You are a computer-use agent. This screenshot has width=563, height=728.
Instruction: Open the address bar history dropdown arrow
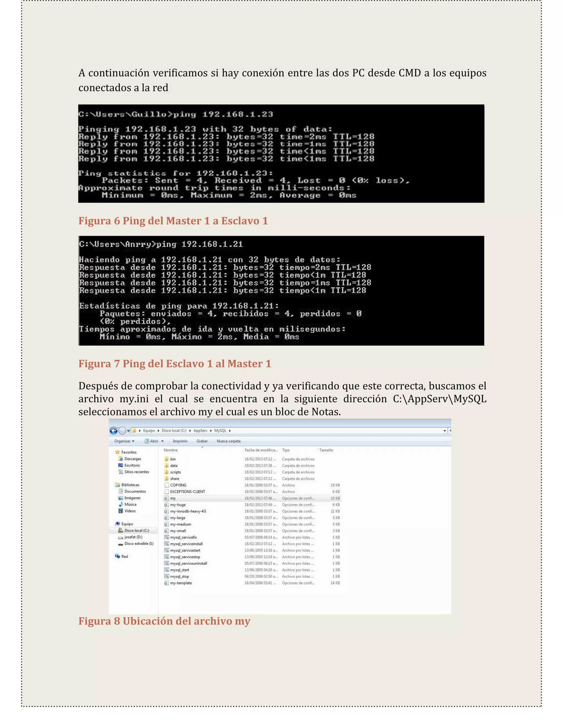[x=445, y=431]
